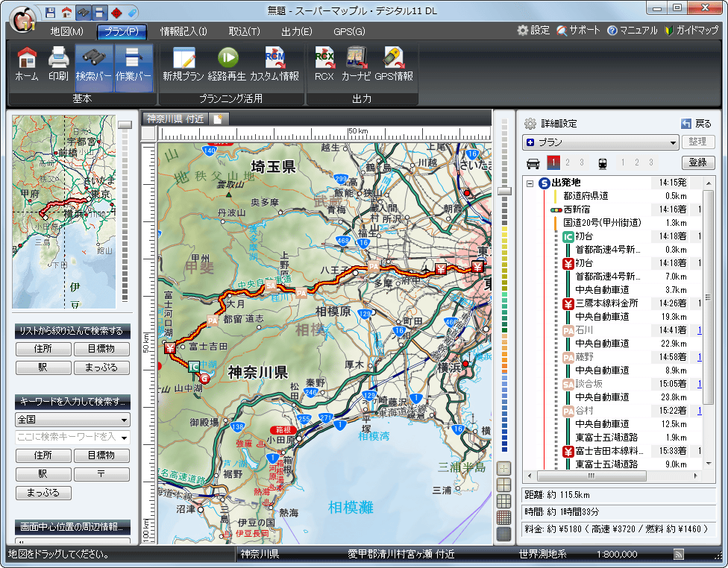Click upper 住所 list search button

43,349
